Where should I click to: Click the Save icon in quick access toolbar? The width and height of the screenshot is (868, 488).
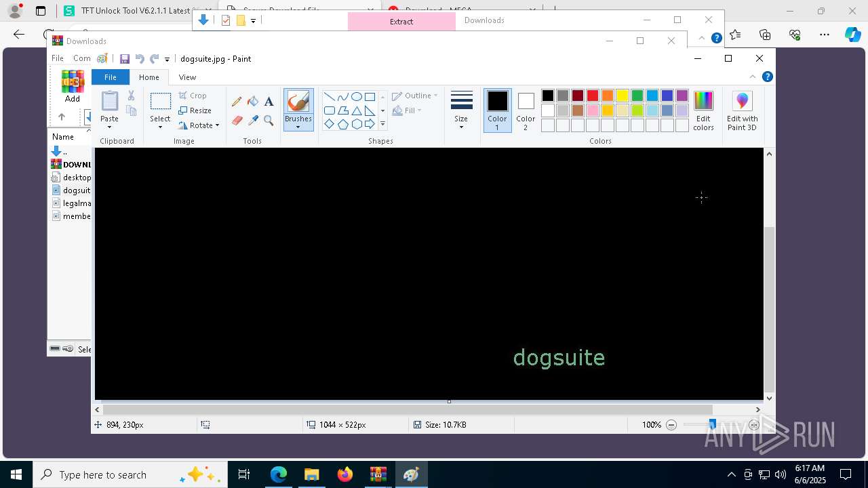125,59
